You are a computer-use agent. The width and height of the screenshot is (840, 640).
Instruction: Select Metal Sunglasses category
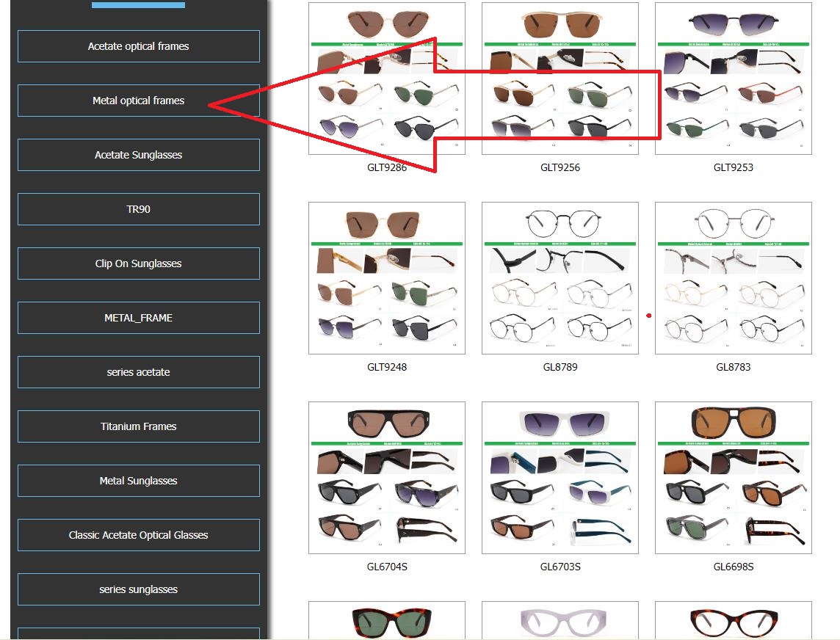tap(138, 481)
